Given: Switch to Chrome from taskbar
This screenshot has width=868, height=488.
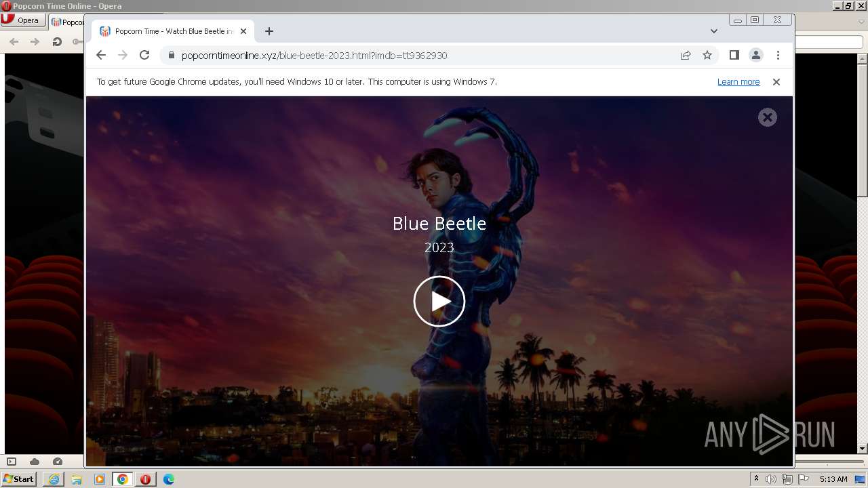Looking at the screenshot, I should [x=123, y=479].
